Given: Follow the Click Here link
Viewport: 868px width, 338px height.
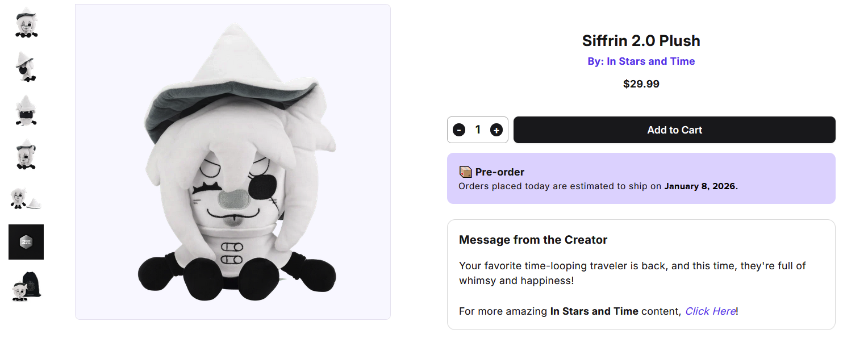Looking at the screenshot, I should (x=710, y=311).
